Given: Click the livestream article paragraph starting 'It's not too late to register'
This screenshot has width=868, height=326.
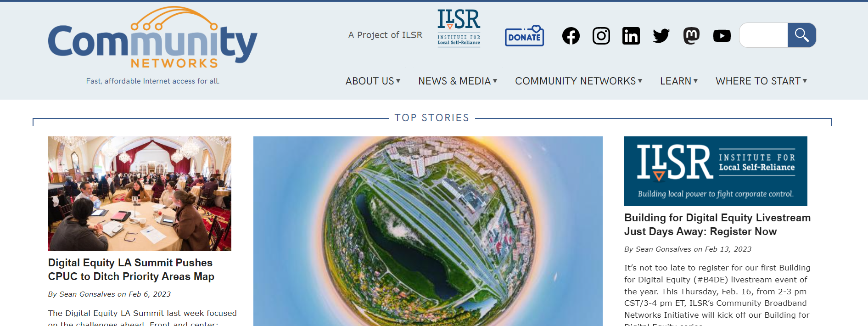Looking at the screenshot, I should [x=717, y=295].
